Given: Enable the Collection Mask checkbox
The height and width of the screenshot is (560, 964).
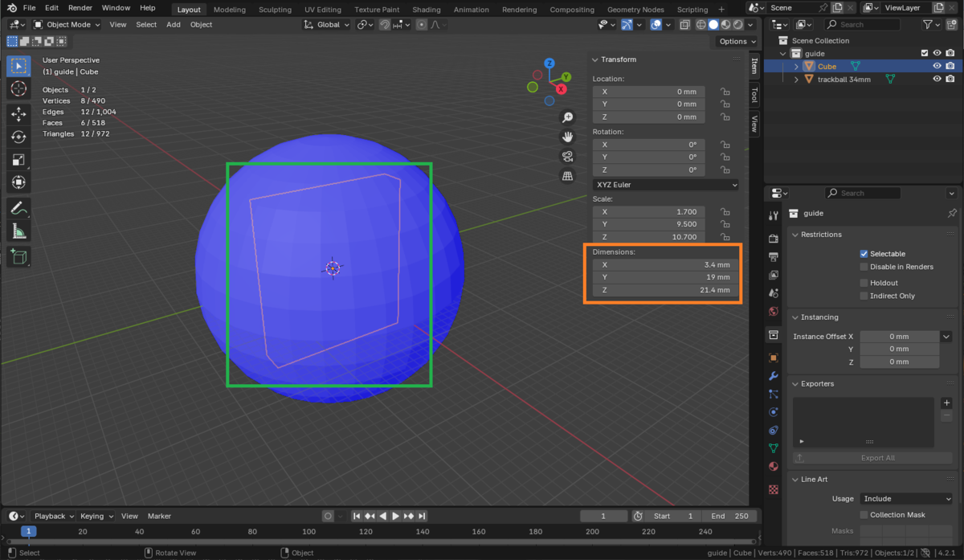Looking at the screenshot, I should tap(864, 515).
